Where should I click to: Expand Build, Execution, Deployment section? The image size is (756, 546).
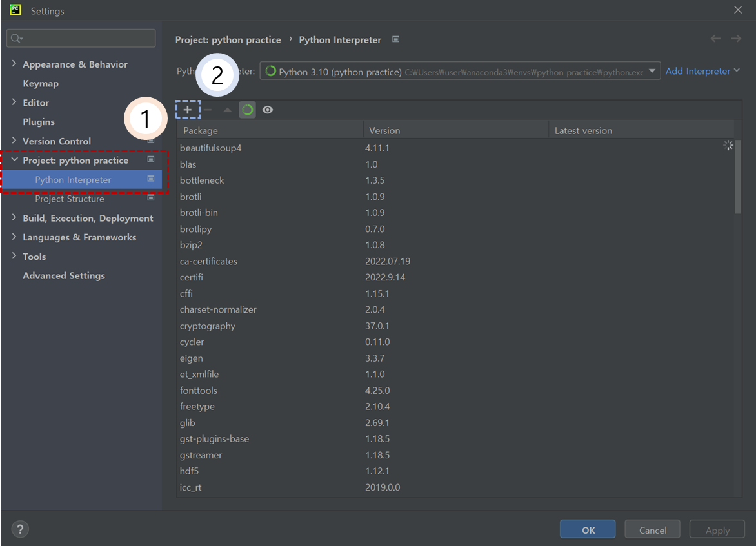tap(14, 217)
